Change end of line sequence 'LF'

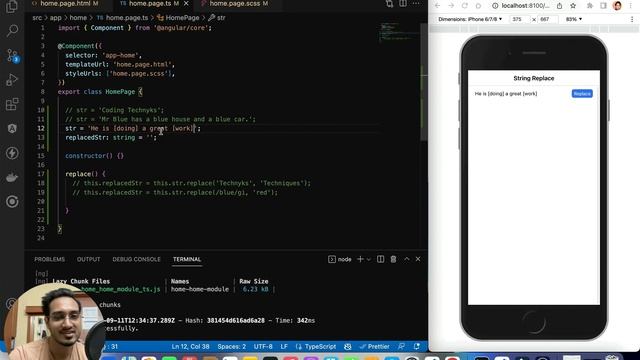coord(284,347)
